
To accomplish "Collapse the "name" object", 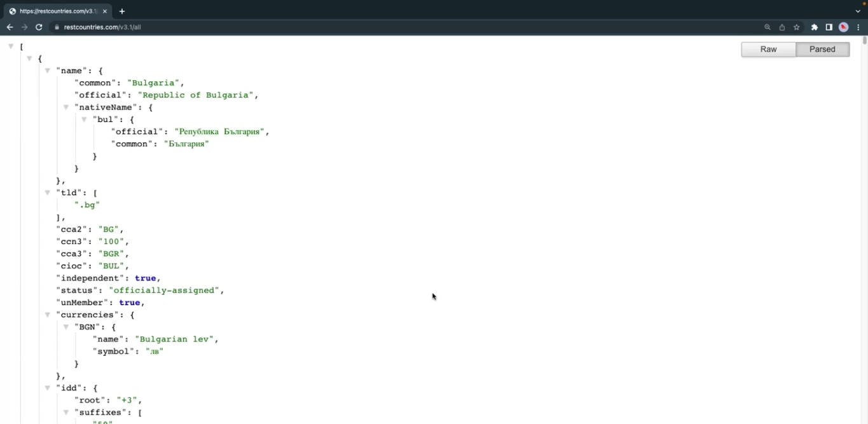I will coord(48,71).
